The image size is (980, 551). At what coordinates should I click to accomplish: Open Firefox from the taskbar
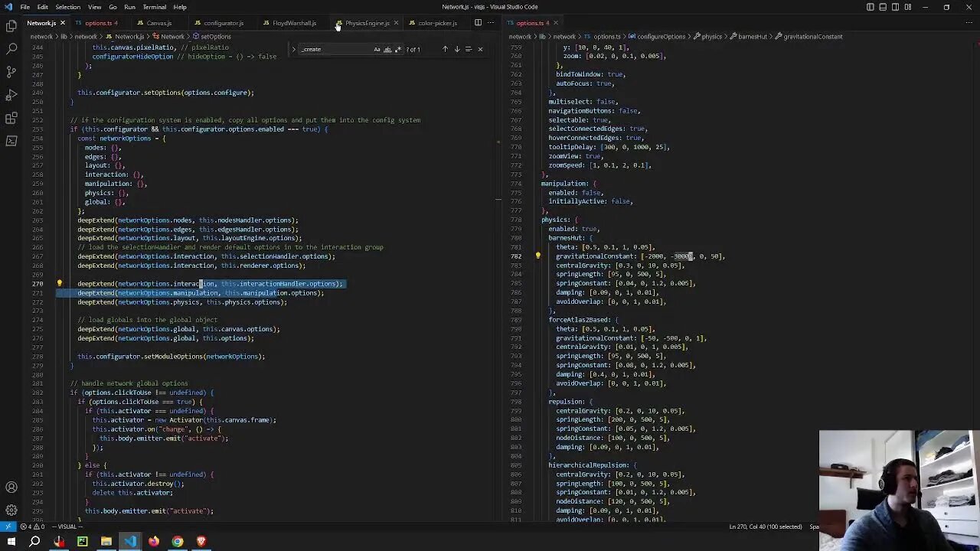tap(154, 542)
